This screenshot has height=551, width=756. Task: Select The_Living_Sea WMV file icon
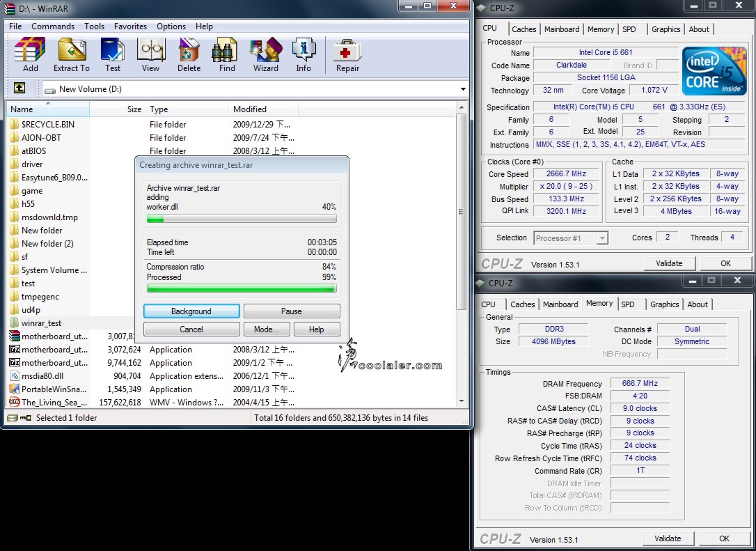pos(15,402)
